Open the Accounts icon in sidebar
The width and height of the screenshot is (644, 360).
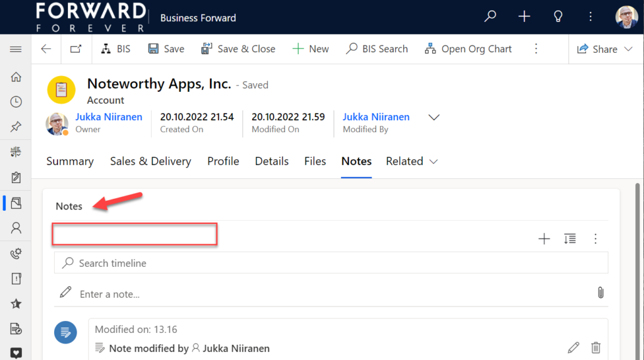coord(16,203)
